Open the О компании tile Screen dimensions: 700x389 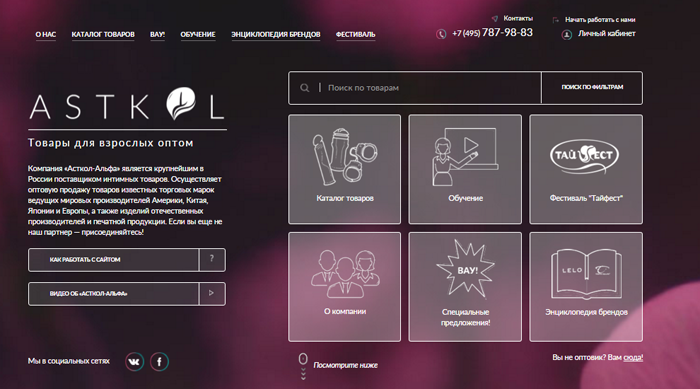point(345,287)
